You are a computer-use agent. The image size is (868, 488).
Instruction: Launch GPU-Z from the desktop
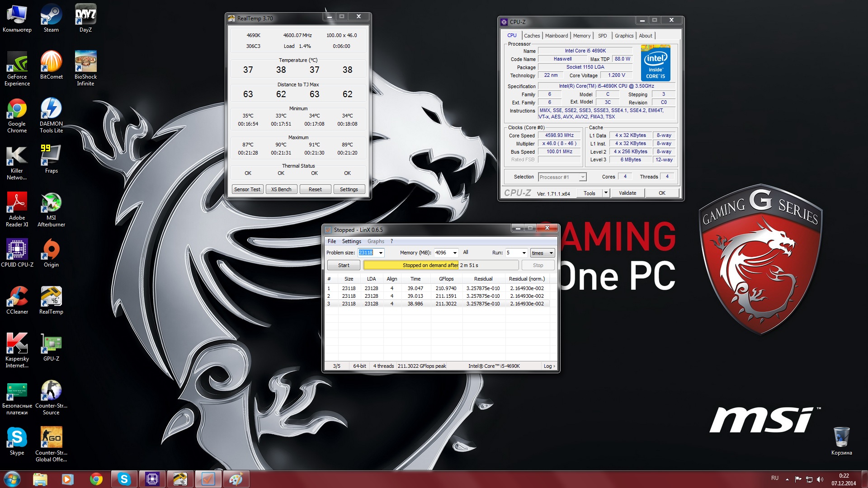pyautogui.click(x=51, y=347)
